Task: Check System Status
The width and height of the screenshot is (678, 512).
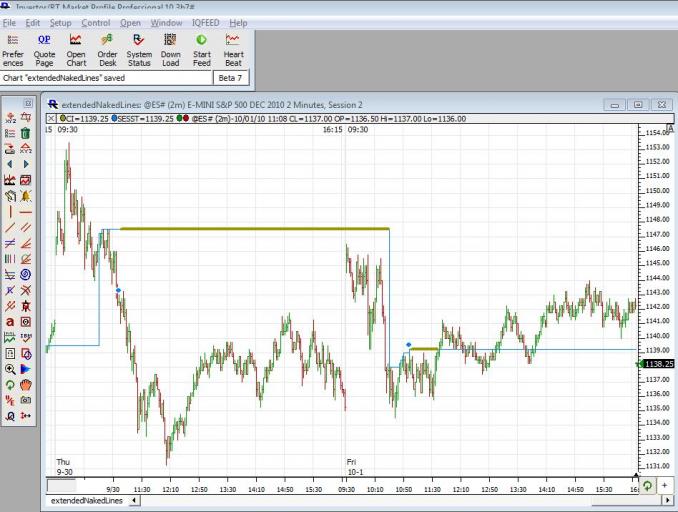Action: point(139,50)
